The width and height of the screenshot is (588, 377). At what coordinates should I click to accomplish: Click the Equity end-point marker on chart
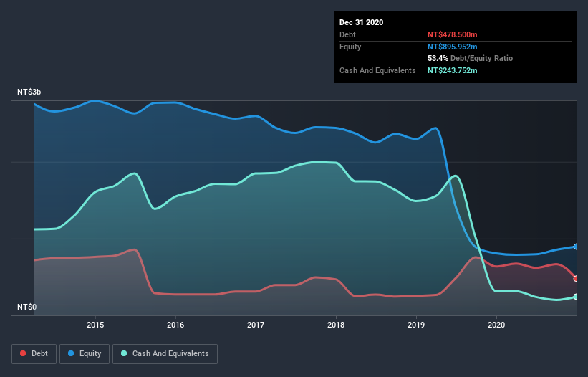click(x=576, y=247)
